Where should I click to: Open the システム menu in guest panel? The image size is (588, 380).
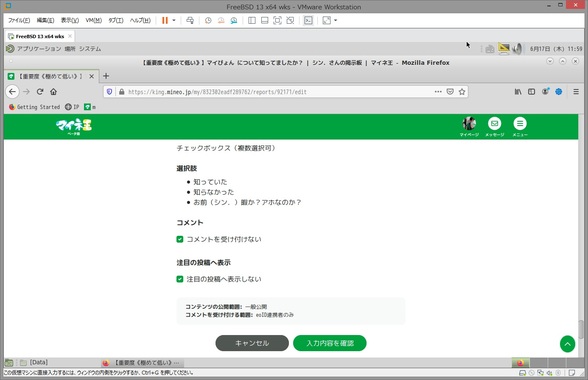click(x=90, y=49)
